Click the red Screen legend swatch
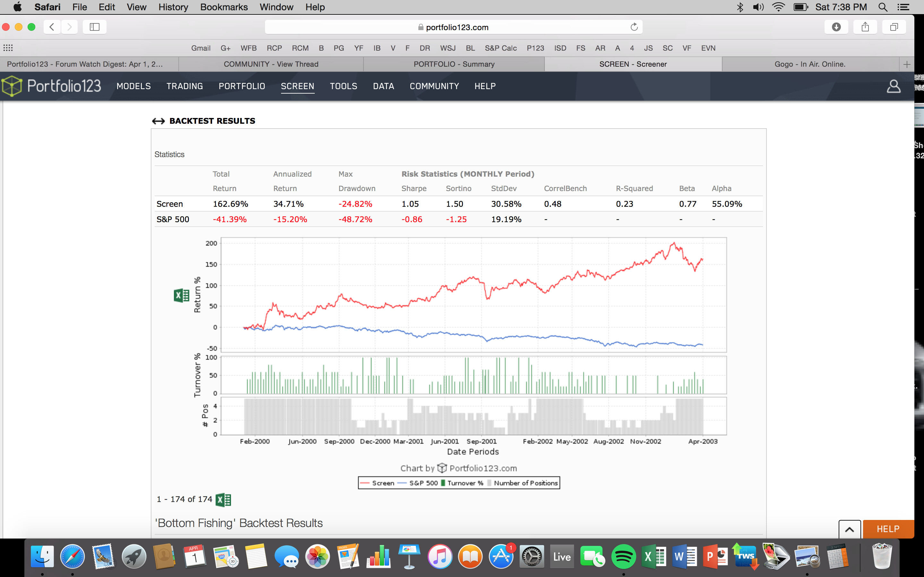Viewport: 924px width, 577px height. pyautogui.click(x=365, y=483)
